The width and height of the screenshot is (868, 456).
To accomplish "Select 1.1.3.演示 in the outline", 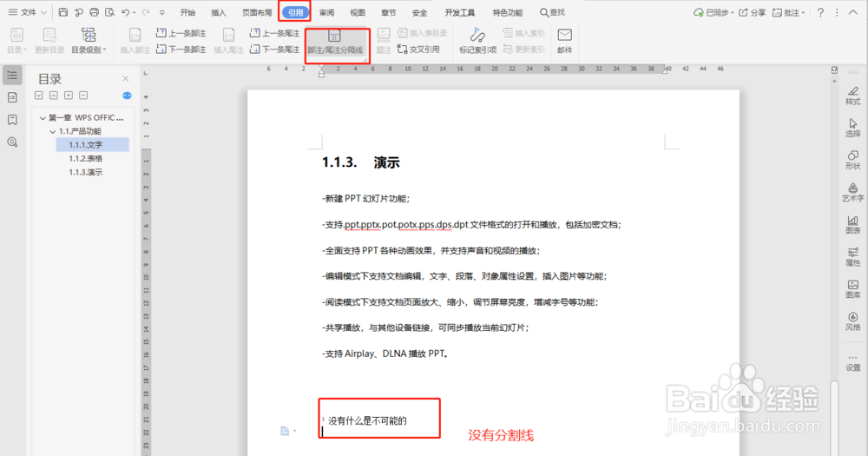I will pyautogui.click(x=86, y=172).
